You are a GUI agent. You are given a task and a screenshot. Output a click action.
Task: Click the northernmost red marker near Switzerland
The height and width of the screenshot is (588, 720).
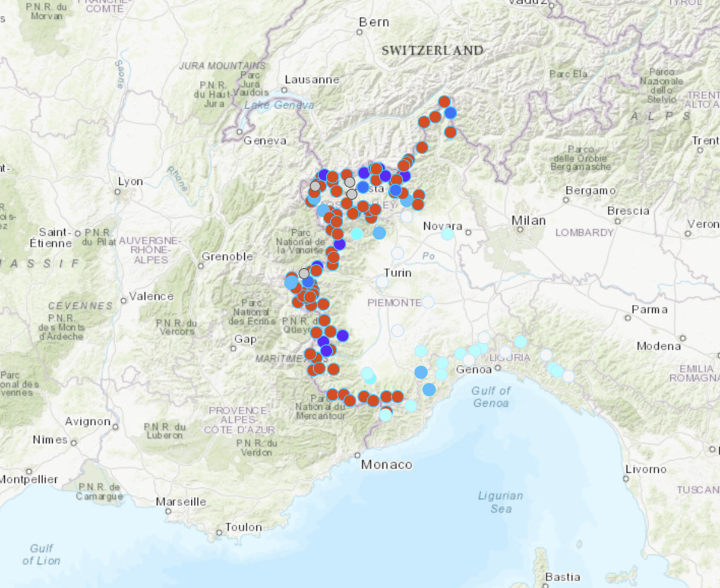444,101
